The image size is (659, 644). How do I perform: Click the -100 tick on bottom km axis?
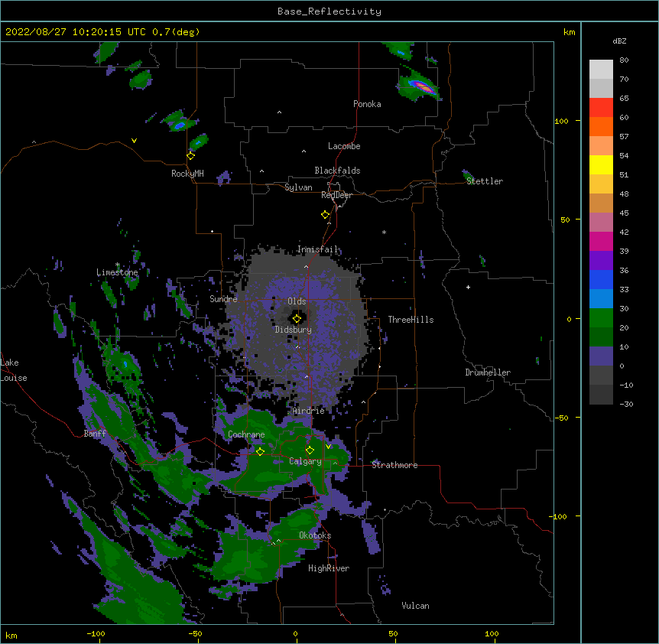[96, 634]
